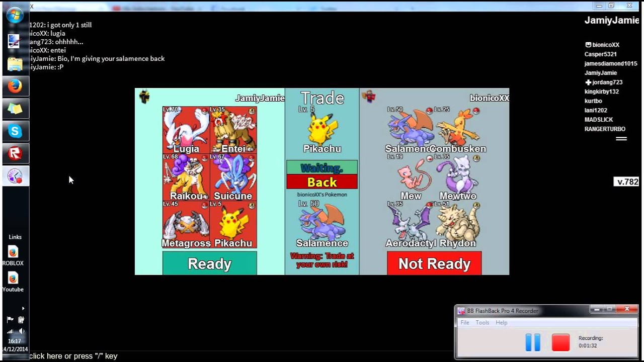Open sticky notes icon on taskbar
Viewport: 644px width, 362px height.
(15, 109)
